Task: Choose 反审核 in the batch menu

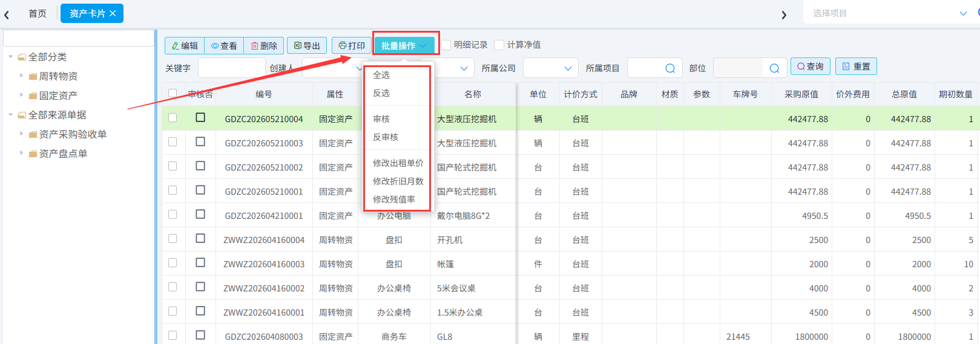Action: [386, 137]
